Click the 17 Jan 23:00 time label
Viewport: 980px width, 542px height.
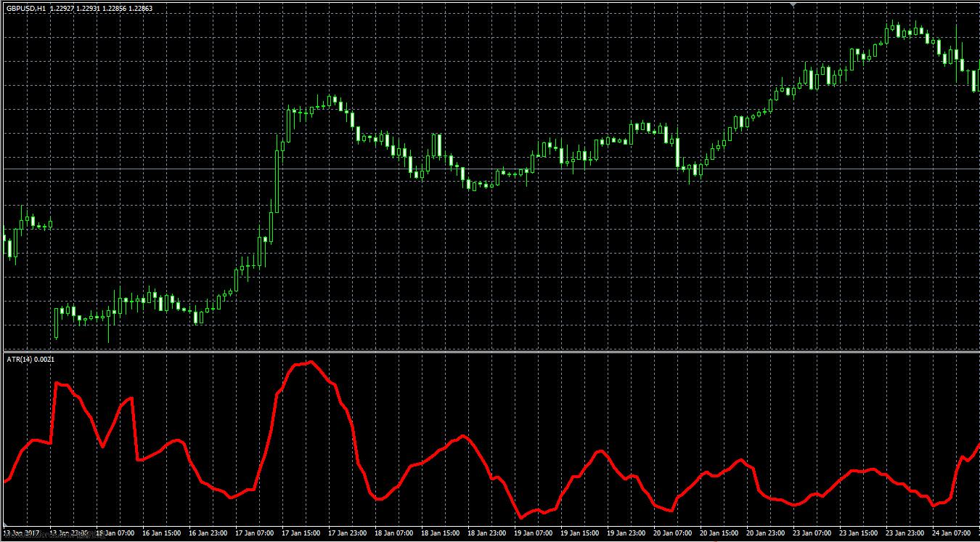pyautogui.click(x=348, y=533)
